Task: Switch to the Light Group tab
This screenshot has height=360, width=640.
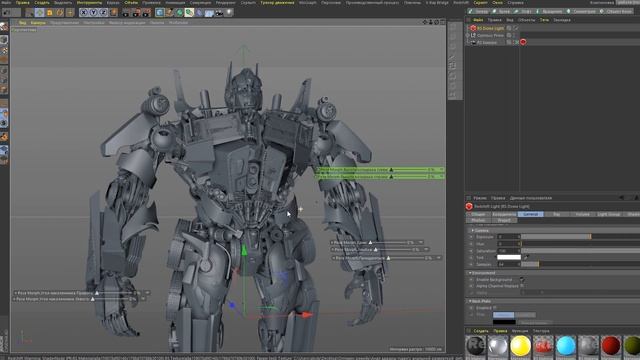Action: click(608, 214)
